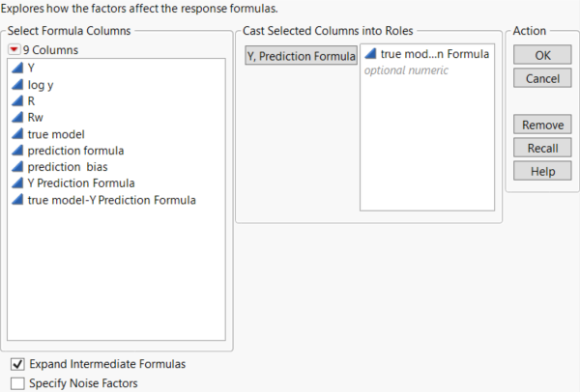Image resolution: width=580 pixels, height=392 pixels.
Task: Recall previous column settings
Action: tap(541, 148)
